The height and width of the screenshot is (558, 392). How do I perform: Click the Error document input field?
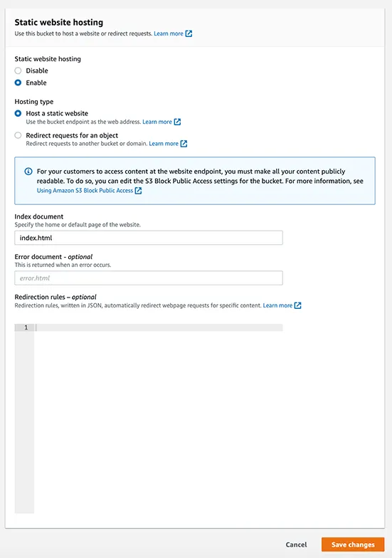coord(149,278)
